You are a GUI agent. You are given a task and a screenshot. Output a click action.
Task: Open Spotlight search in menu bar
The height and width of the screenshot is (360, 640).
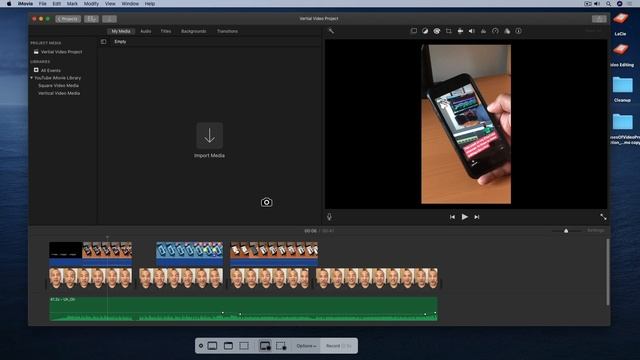coord(608,4)
